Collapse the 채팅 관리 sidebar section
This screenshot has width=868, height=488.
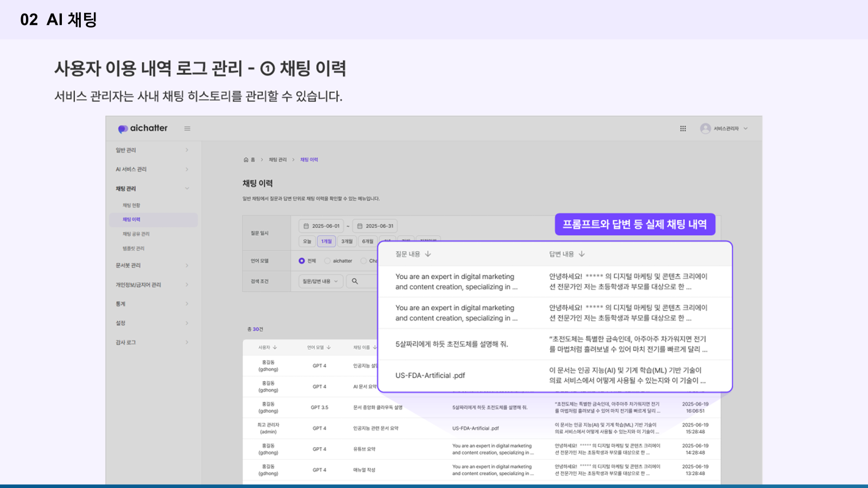coord(187,189)
